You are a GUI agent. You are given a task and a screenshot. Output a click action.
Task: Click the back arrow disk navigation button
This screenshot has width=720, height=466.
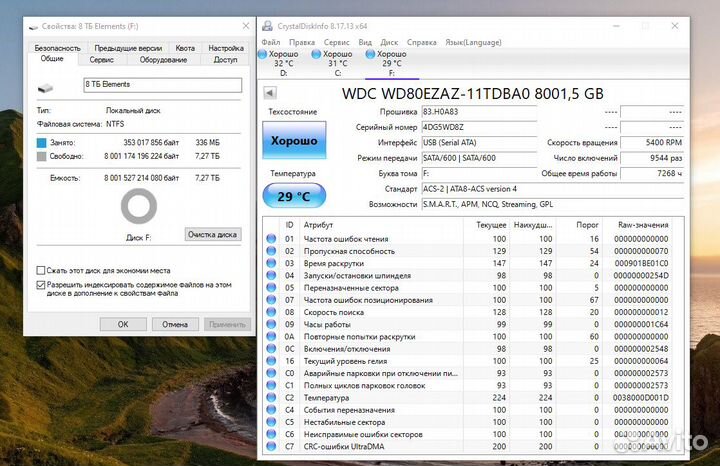[x=270, y=93]
